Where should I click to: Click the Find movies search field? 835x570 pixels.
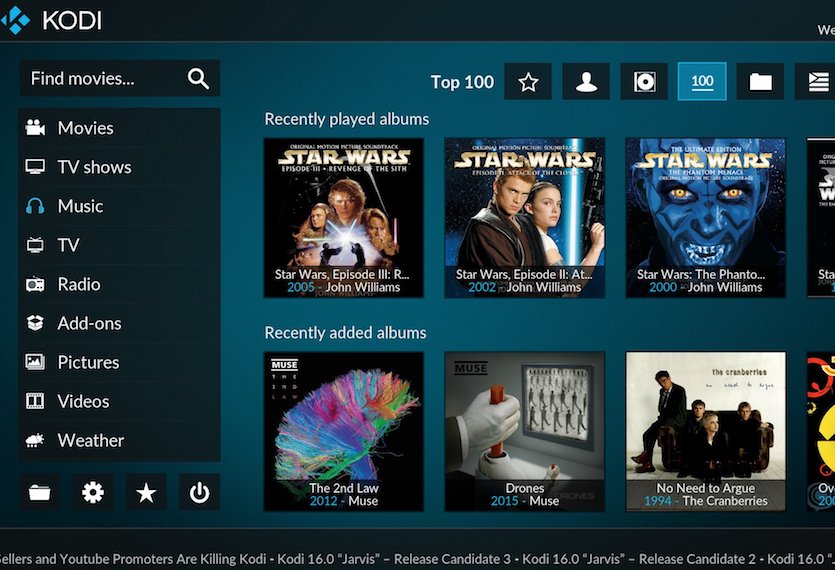(100, 79)
